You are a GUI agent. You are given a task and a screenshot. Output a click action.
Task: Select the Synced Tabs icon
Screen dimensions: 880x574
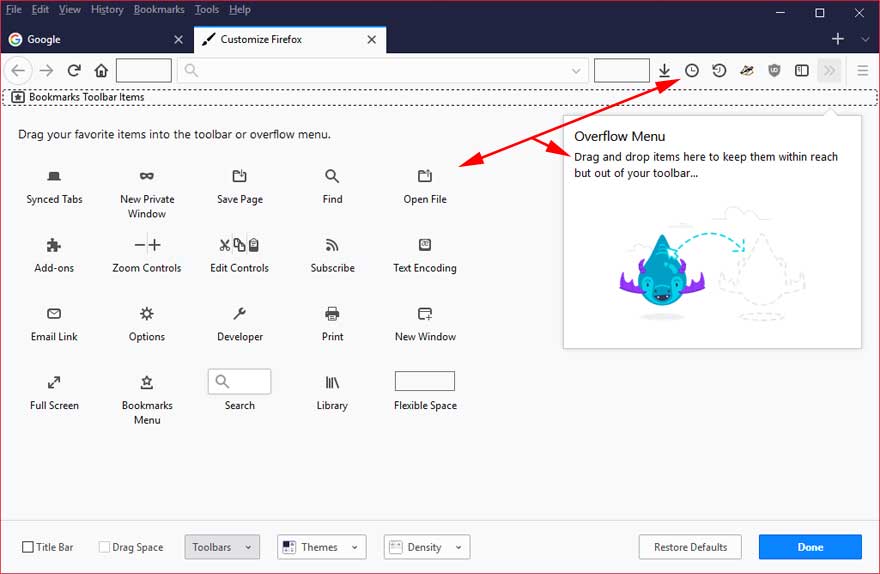point(54,176)
